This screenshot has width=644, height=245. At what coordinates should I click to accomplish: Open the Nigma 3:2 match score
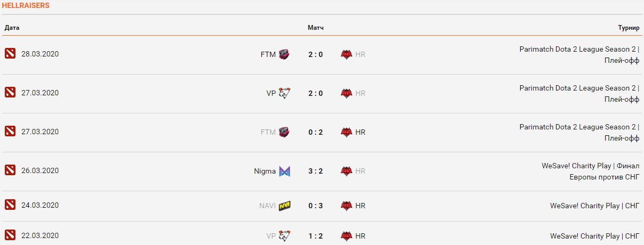[x=315, y=171]
